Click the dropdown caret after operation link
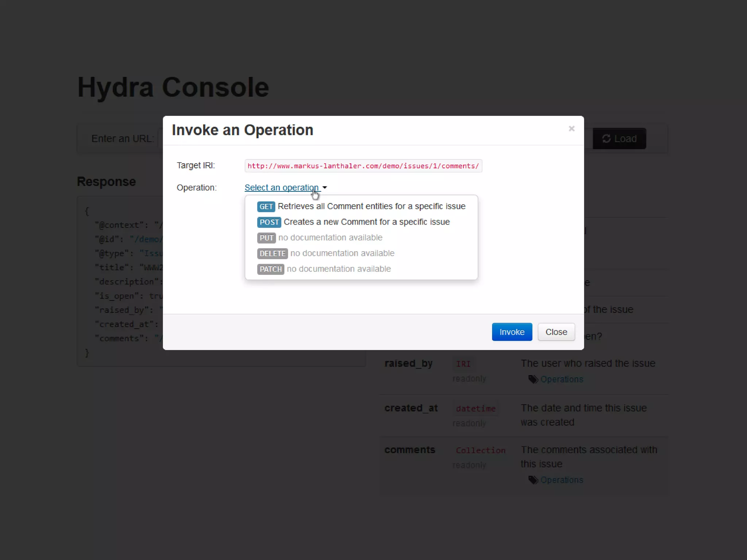Screen dimensions: 747x560 pos(325,188)
